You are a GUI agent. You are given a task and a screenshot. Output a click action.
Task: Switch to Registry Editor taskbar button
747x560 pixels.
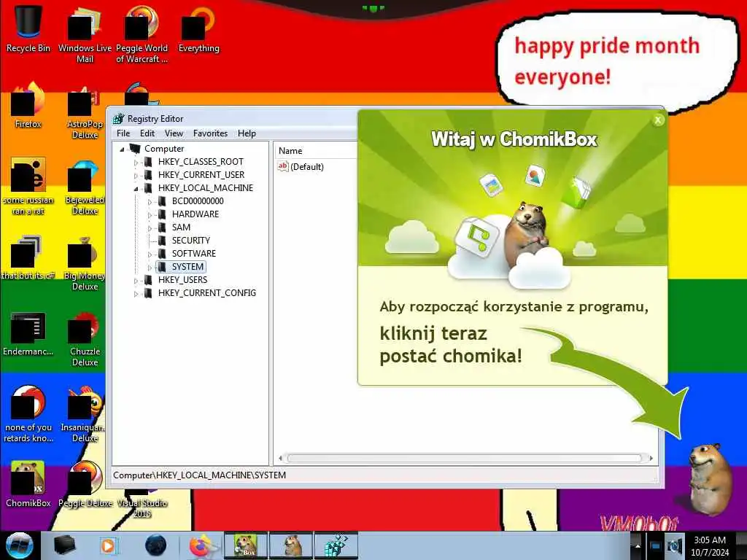336,545
